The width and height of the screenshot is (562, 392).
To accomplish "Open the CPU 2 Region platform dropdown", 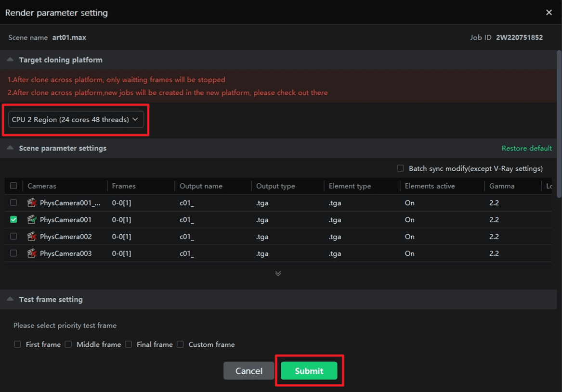I will click(x=76, y=120).
